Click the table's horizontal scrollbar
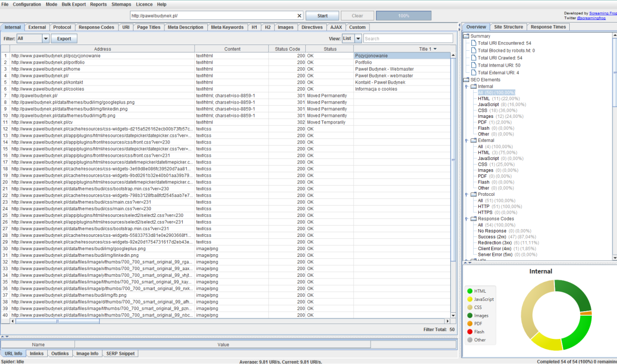This screenshot has width=617, height=364. coord(230,321)
